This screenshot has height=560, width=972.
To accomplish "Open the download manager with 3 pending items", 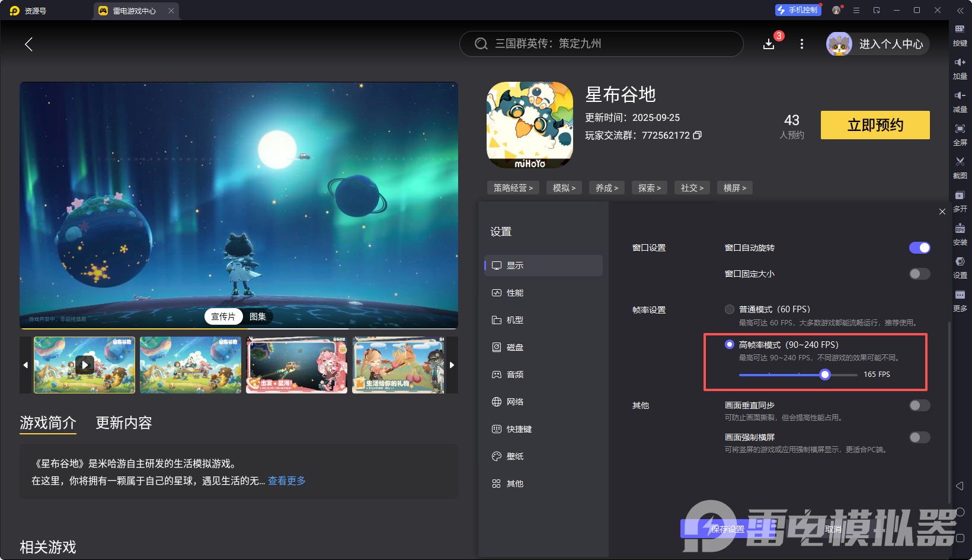I will [769, 44].
